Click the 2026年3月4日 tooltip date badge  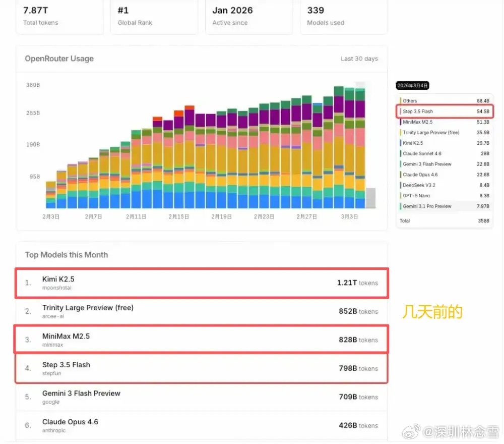pyautogui.click(x=412, y=86)
